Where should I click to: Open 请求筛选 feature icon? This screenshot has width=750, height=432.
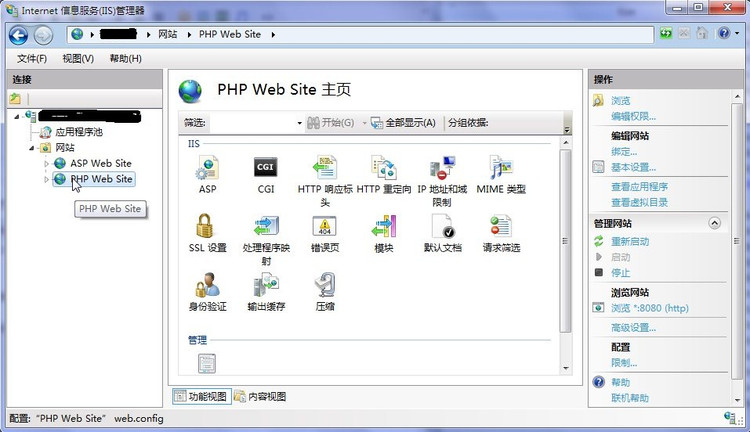coord(501,233)
